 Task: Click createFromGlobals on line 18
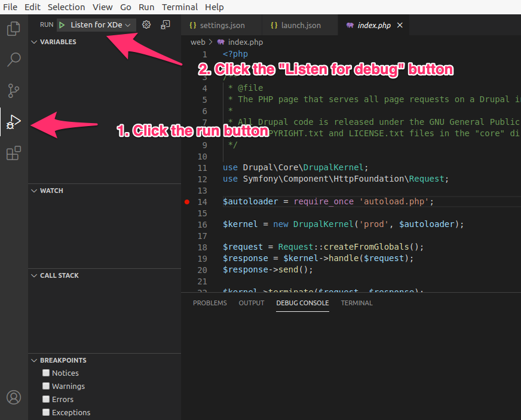(366, 247)
